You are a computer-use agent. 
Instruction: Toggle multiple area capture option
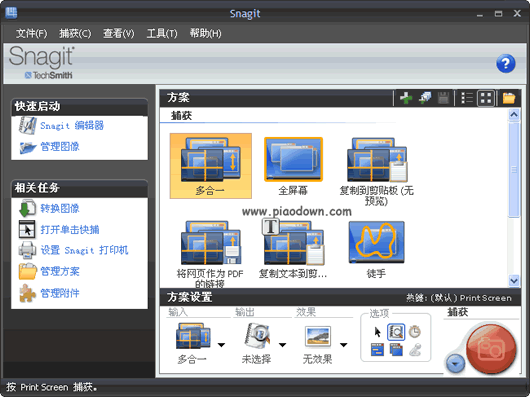click(x=396, y=350)
